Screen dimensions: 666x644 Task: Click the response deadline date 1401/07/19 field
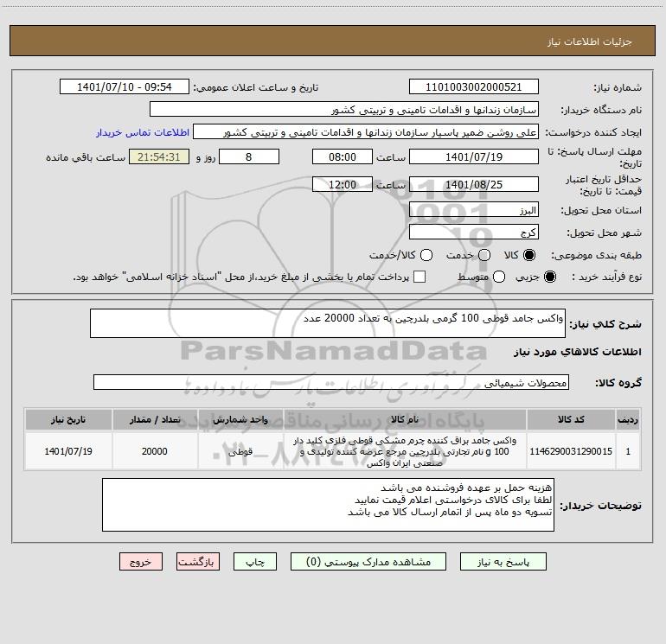[474, 156]
